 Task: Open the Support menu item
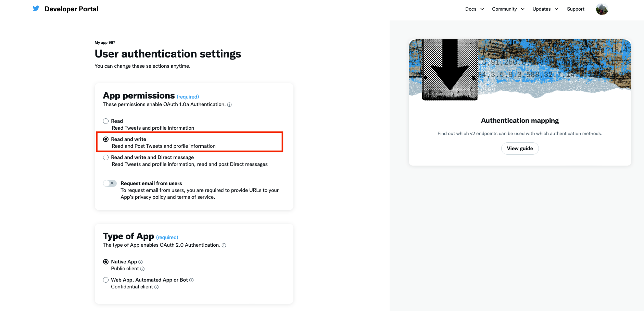pyautogui.click(x=576, y=9)
